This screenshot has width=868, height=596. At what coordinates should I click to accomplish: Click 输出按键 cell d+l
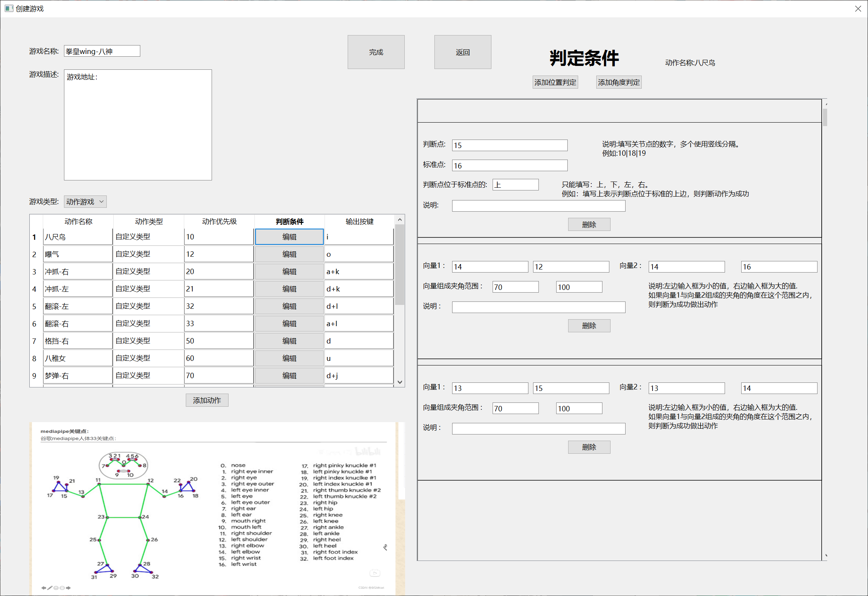[359, 306]
